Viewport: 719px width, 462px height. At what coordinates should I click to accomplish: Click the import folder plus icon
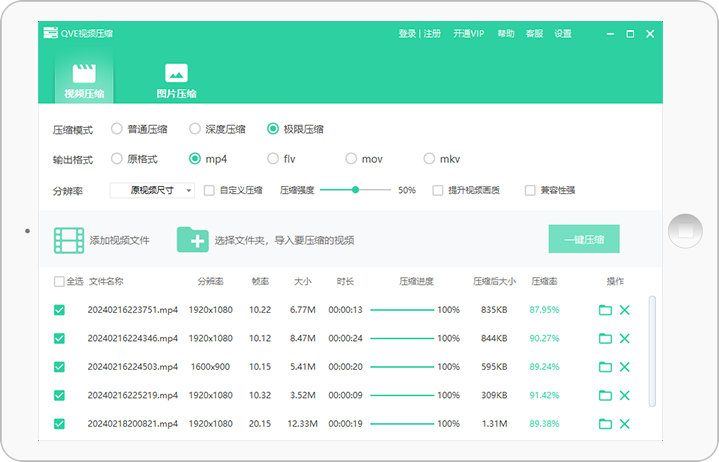pos(192,240)
